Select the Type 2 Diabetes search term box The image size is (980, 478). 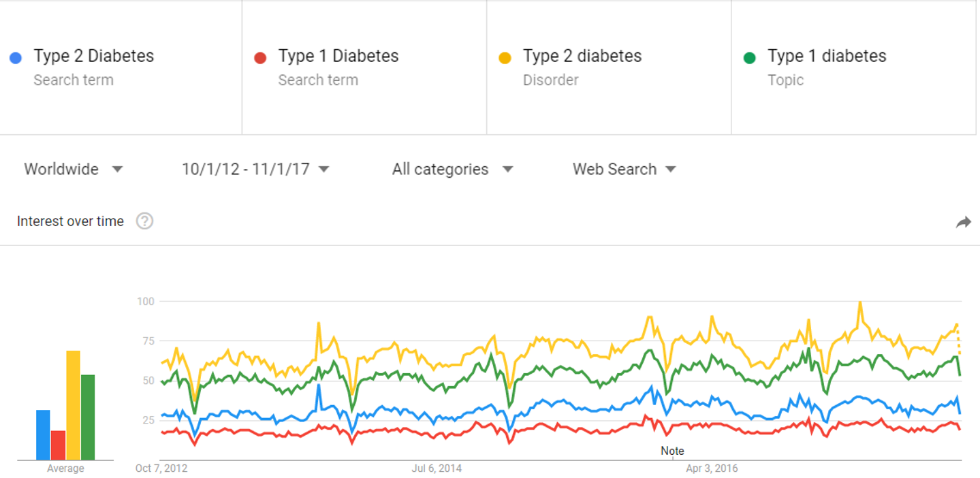click(94, 67)
